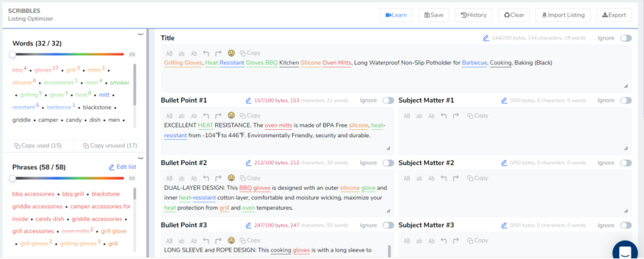Click the pencil edit icon beside Title byte count
The height and width of the screenshot is (259, 644).
(486, 38)
